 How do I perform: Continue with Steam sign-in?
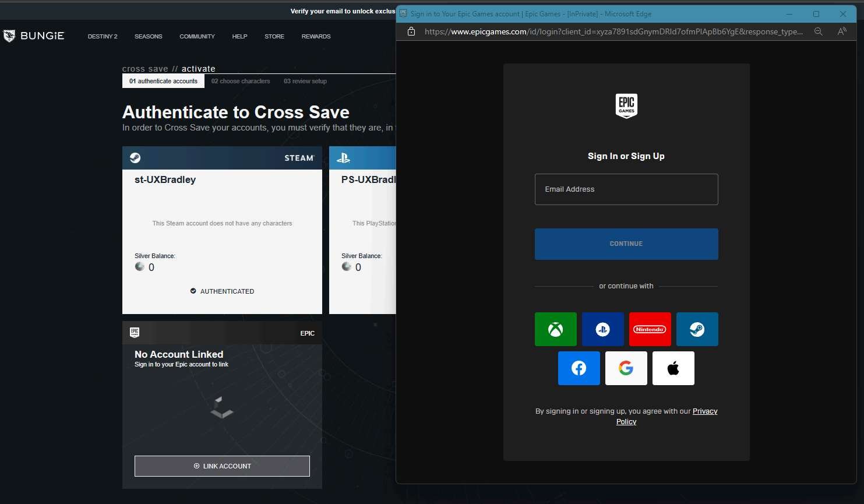pos(697,329)
